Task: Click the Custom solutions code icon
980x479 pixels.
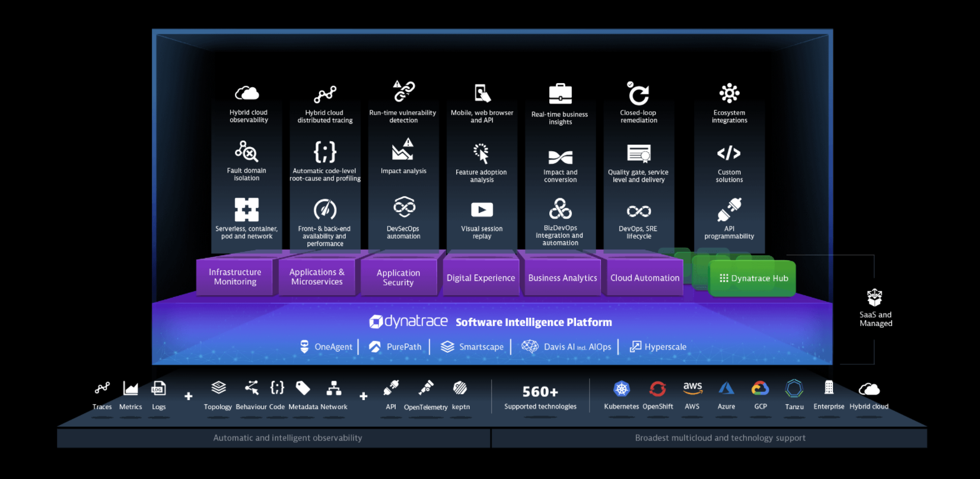Action: pos(729,153)
